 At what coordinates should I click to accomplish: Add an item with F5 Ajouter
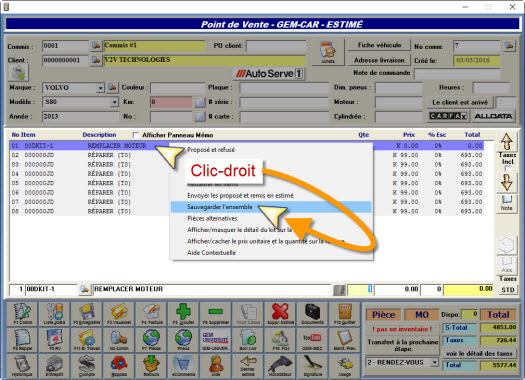point(183,314)
